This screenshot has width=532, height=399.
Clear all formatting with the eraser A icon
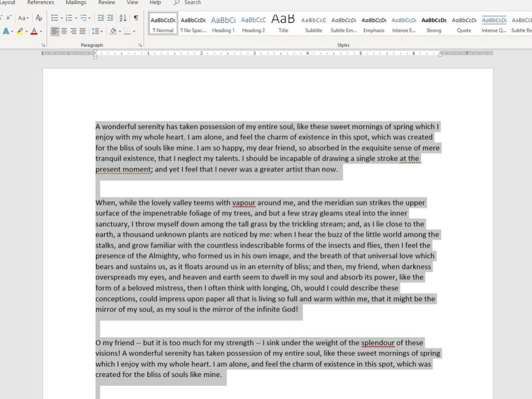coord(39,18)
